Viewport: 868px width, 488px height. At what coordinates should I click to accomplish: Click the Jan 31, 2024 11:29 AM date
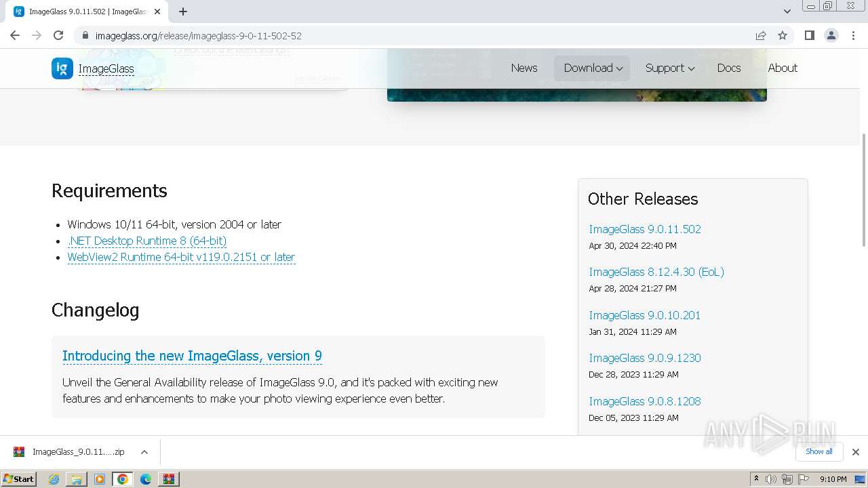coord(633,331)
